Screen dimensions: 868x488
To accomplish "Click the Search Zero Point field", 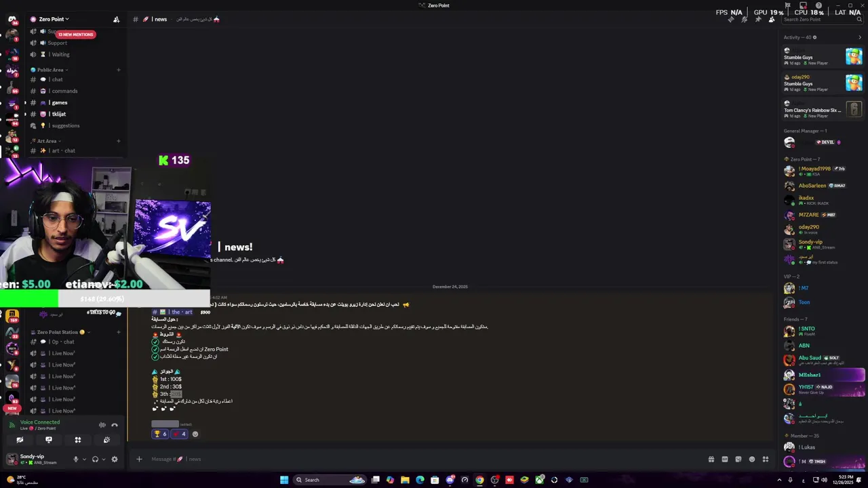I will [822, 19].
